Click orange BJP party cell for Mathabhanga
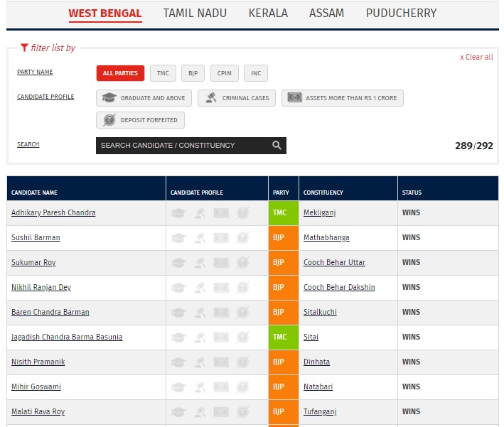This screenshot has width=504, height=427. pyautogui.click(x=284, y=238)
